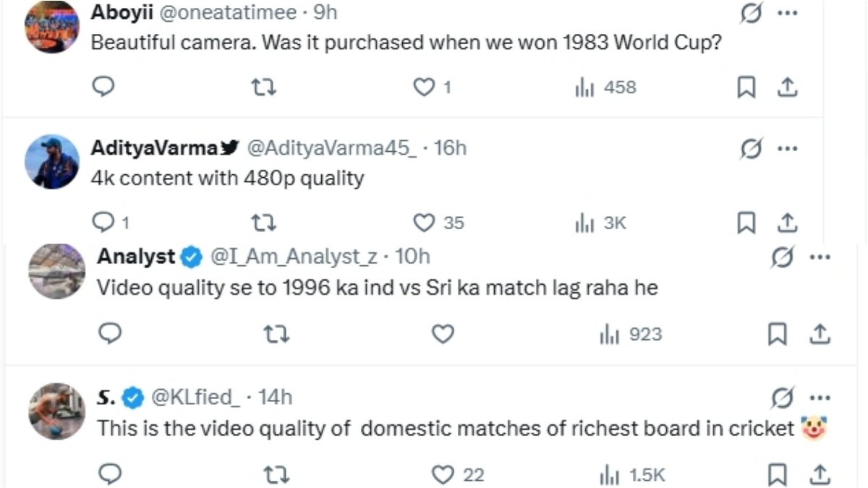The image size is (868, 488).
Task: Open the reply box on Aboyii's tweet
Action: click(x=103, y=87)
